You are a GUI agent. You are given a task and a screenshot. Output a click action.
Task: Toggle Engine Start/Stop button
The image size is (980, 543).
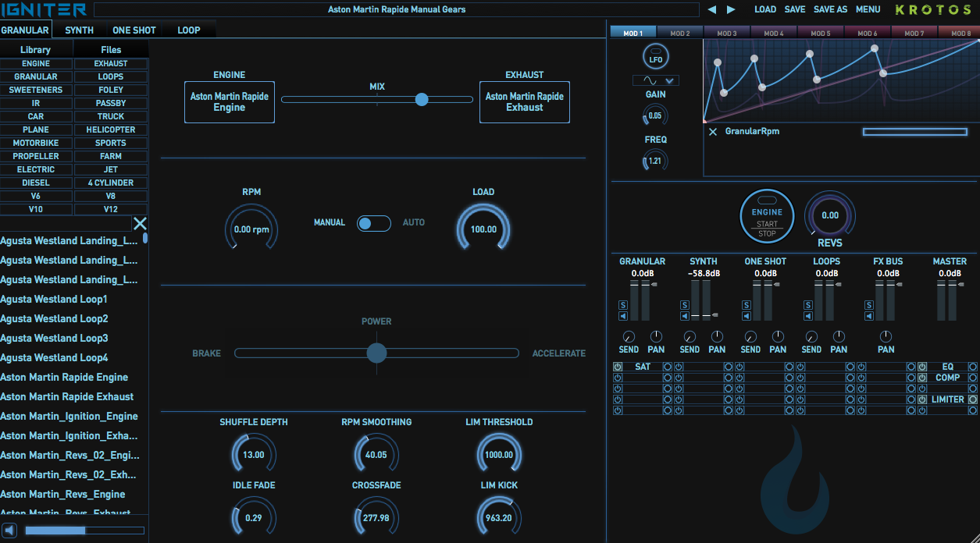tap(767, 215)
